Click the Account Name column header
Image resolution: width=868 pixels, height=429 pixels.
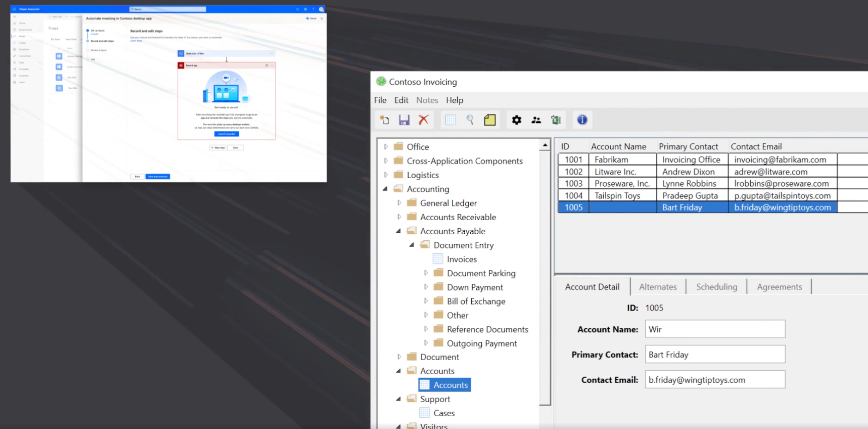[619, 146]
